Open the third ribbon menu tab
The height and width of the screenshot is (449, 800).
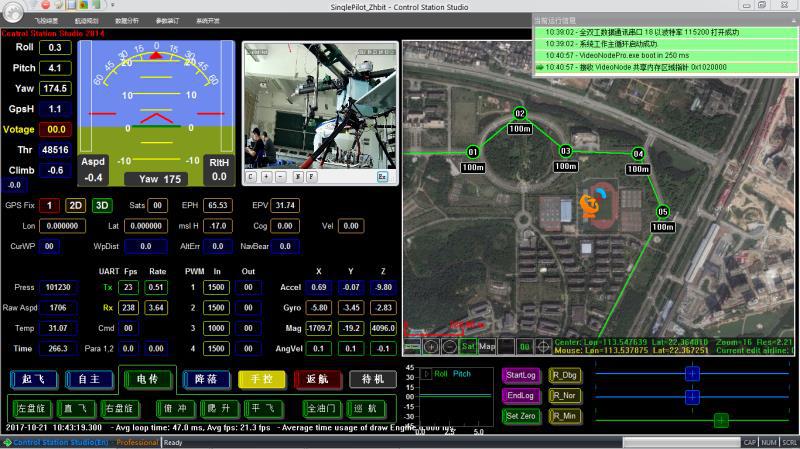click(x=127, y=21)
